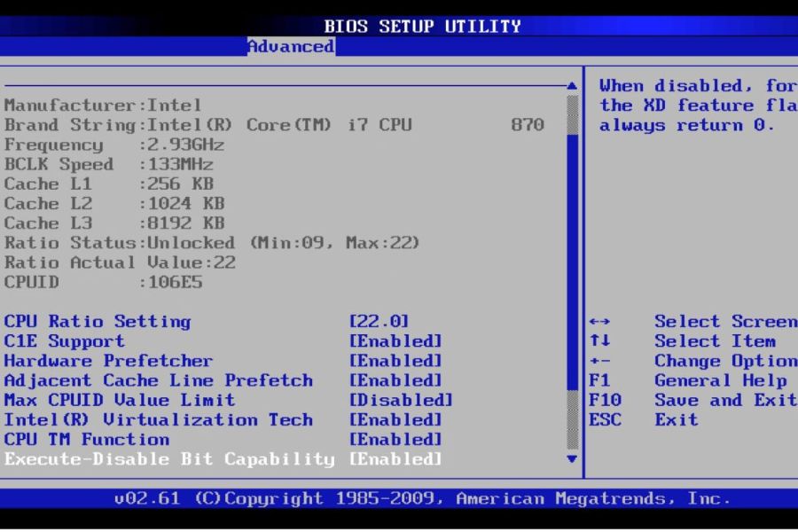The height and width of the screenshot is (532, 798).
Task: Click scrollbar down arrow in CPU panel
Action: [572, 459]
